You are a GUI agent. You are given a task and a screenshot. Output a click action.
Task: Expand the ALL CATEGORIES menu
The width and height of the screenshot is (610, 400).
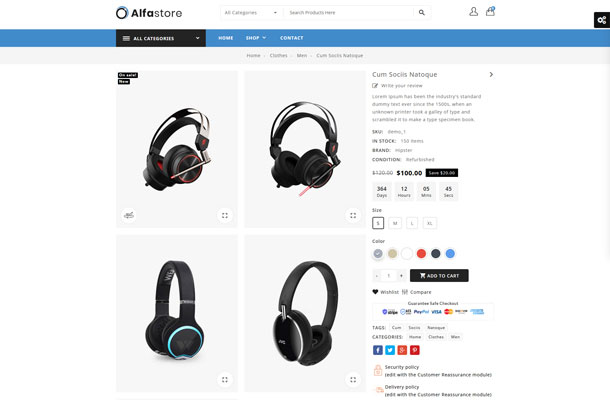[161, 38]
